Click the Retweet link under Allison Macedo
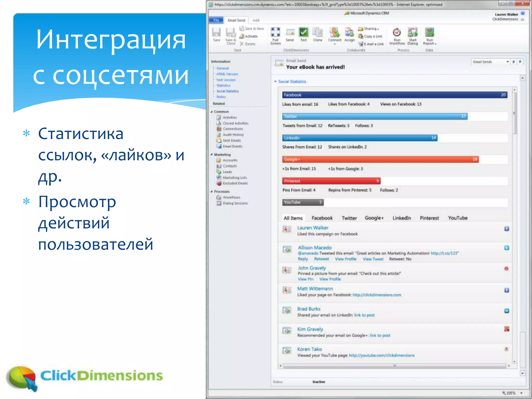Screen dimensions: 532x399 click(321, 259)
